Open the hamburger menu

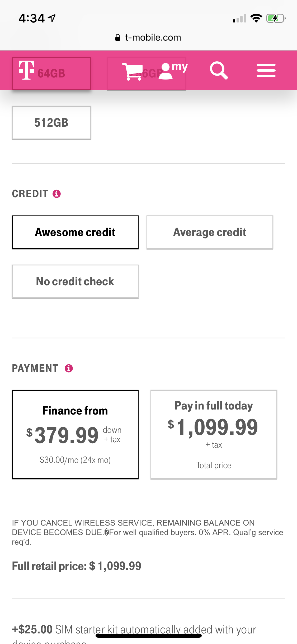pyautogui.click(x=266, y=71)
